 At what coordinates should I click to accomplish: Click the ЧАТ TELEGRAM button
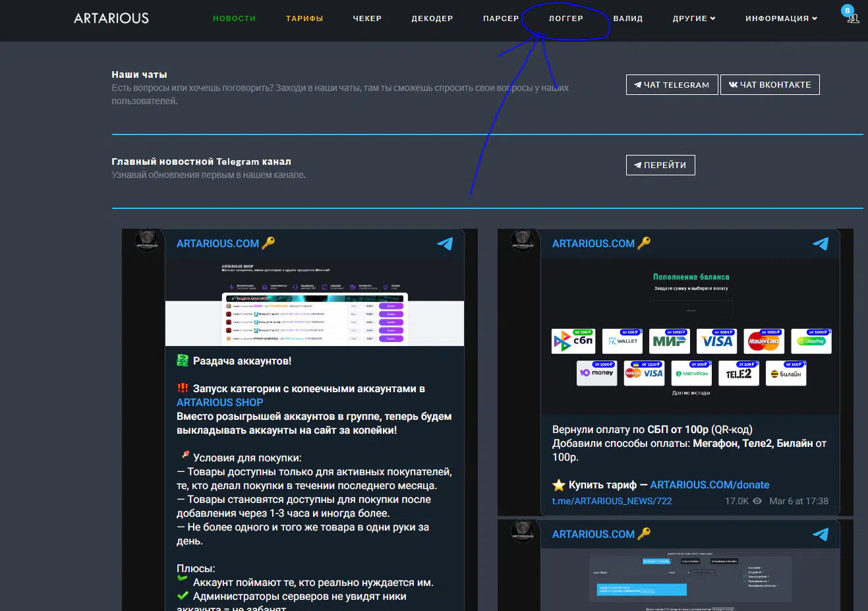tap(672, 84)
